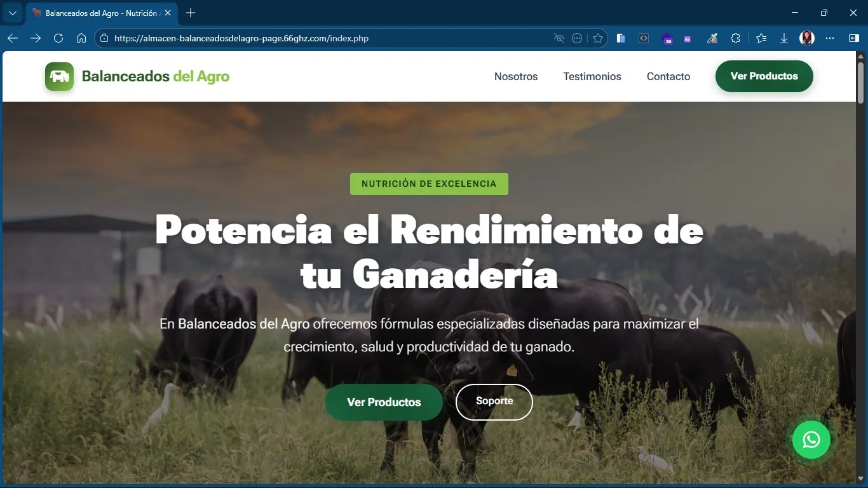Open the WhatsApp chat bubble
Viewport: 868px width, 488px height.
811,439
